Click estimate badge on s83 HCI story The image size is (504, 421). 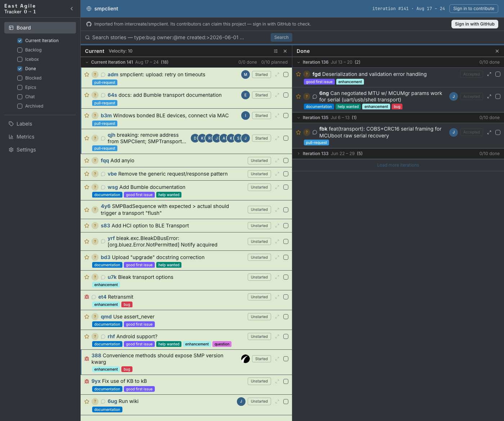click(x=95, y=226)
